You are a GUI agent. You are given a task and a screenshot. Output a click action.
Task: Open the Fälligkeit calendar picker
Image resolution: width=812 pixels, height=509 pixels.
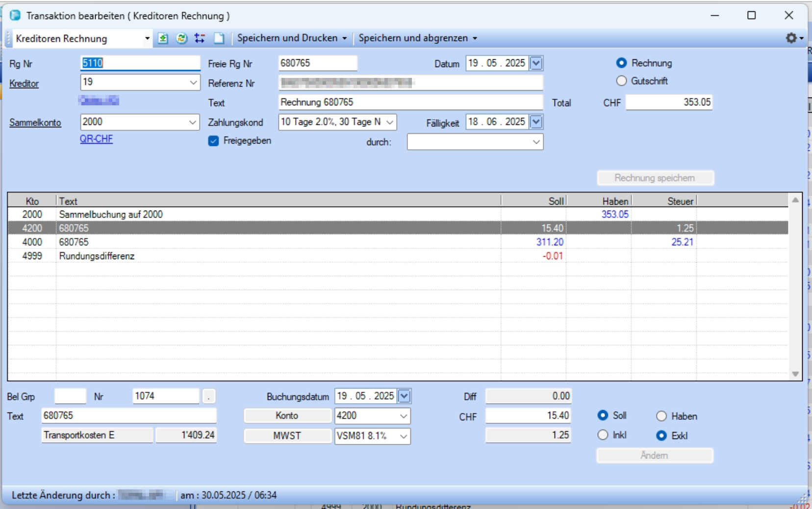coord(536,122)
